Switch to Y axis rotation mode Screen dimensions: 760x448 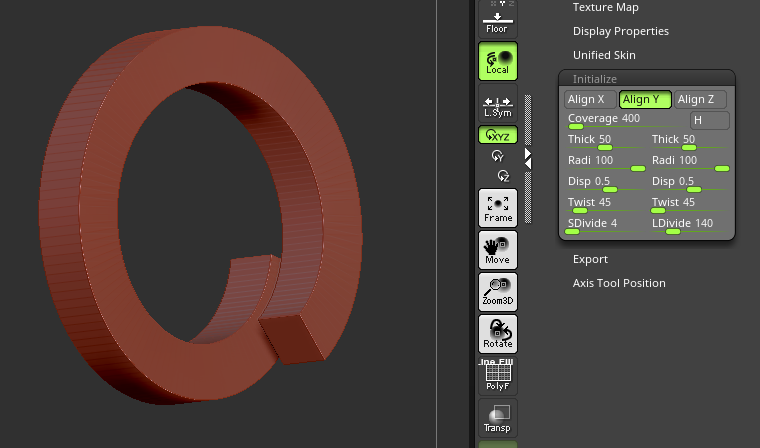pos(497,156)
